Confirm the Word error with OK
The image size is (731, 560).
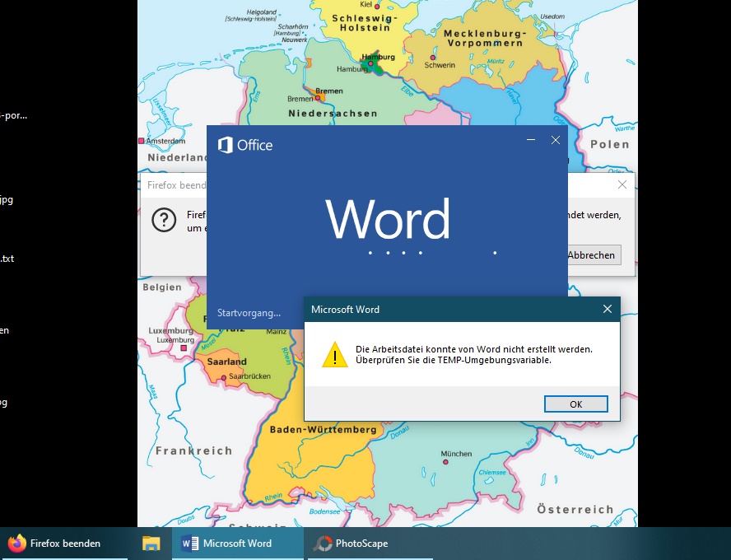tap(575, 404)
